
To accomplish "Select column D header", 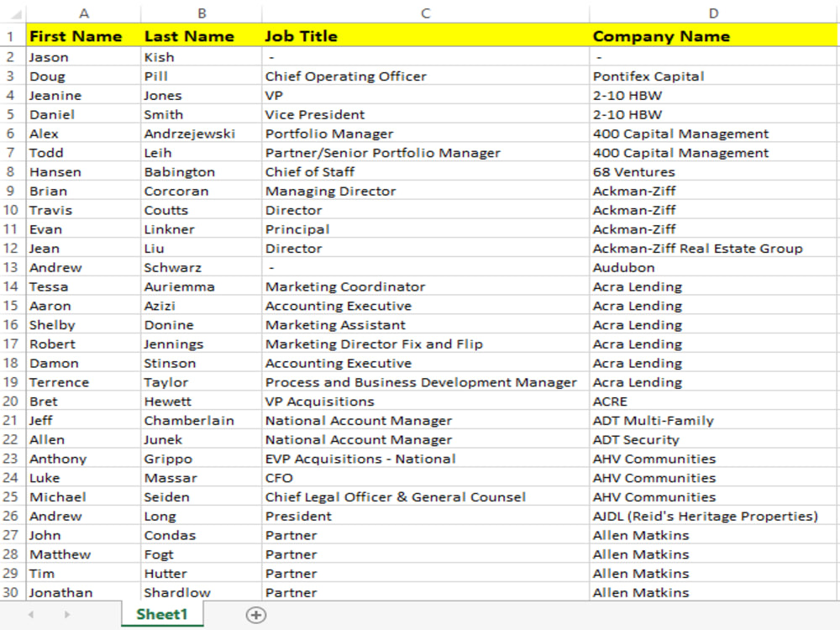I will (713, 13).
